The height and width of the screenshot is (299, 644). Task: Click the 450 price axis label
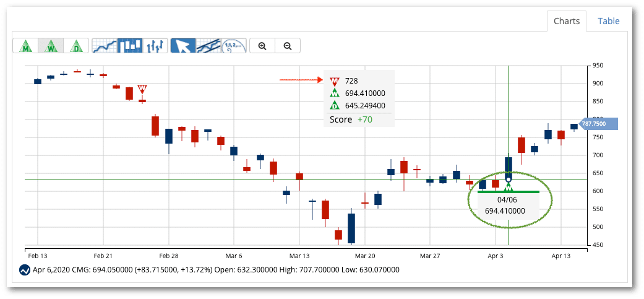598,245
